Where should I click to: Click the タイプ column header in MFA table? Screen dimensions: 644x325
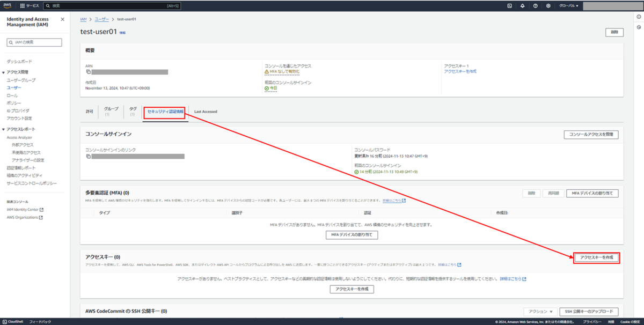105,213
